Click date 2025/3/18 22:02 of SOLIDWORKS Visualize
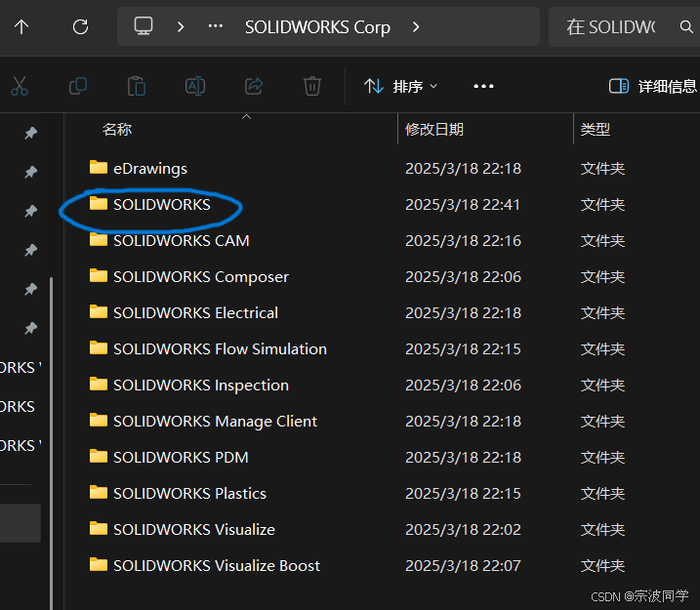Image resolution: width=700 pixels, height=610 pixels. coord(463,530)
